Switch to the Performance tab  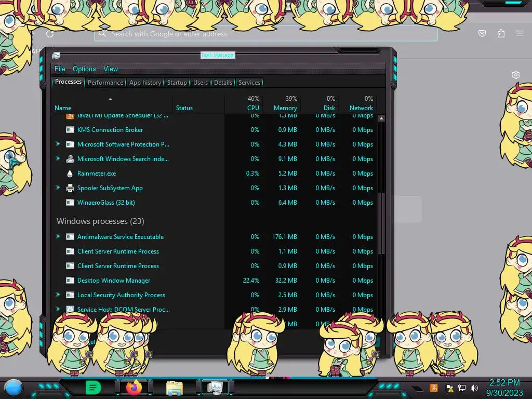tap(105, 83)
